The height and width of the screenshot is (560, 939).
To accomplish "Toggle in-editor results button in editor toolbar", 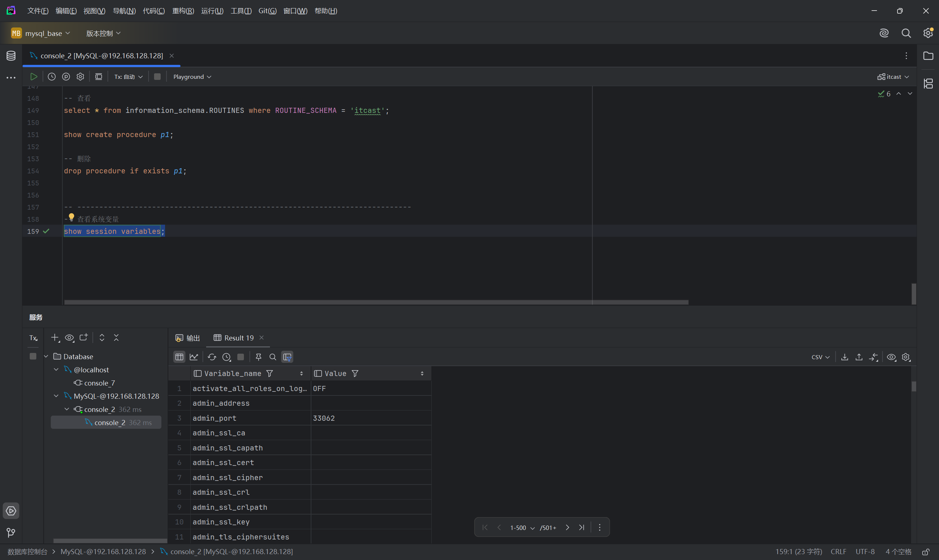I will click(99, 77).
